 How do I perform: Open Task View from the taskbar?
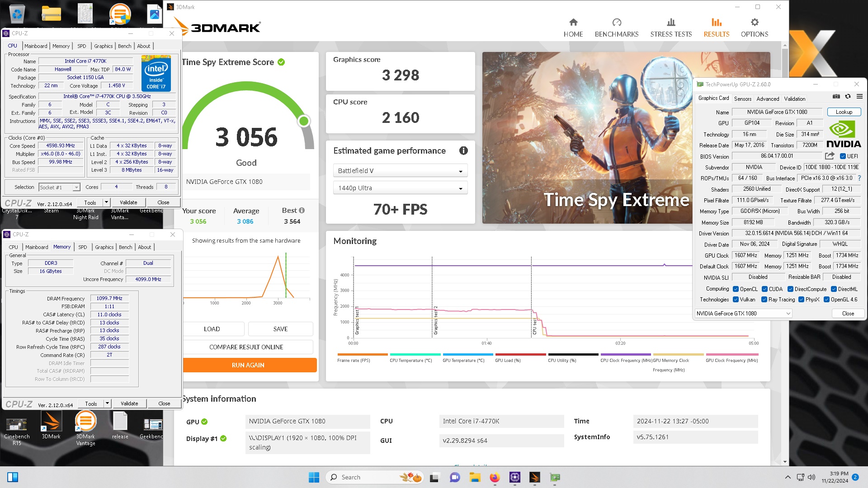click(434, 477)
